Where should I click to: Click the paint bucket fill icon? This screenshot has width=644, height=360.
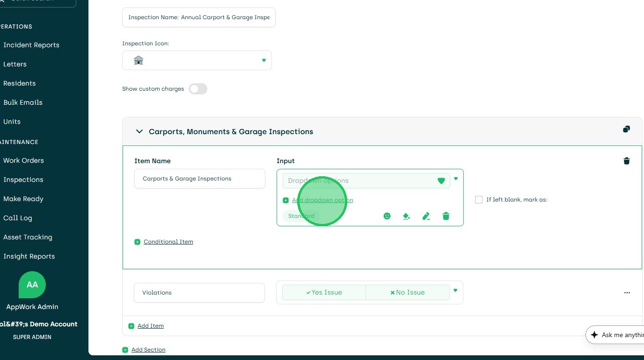pos(406,216)
